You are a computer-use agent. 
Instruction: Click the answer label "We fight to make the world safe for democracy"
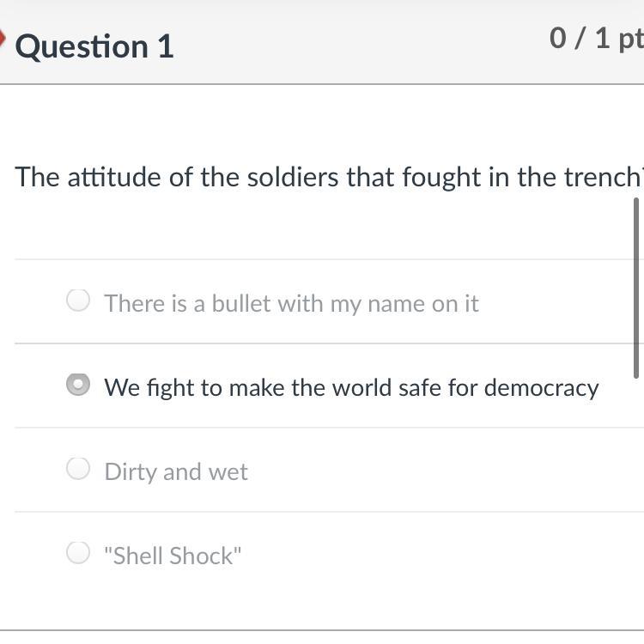click(351, 387)
